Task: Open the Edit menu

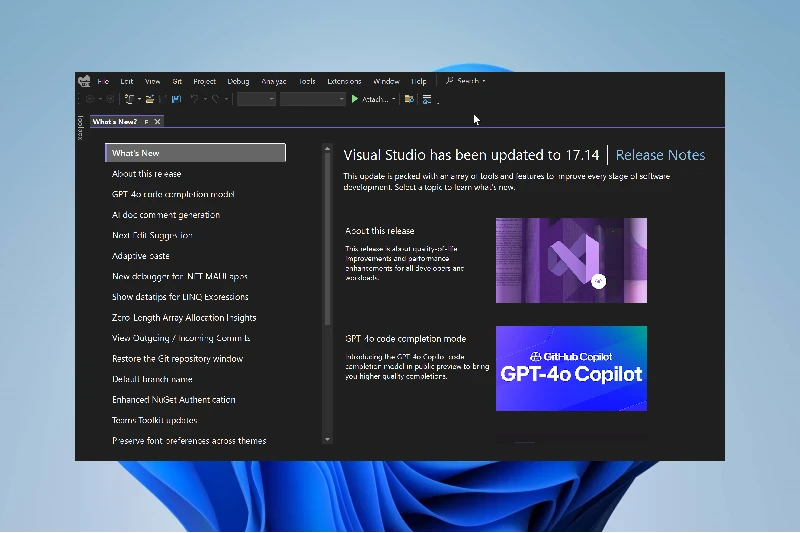Action: point(127,81)
